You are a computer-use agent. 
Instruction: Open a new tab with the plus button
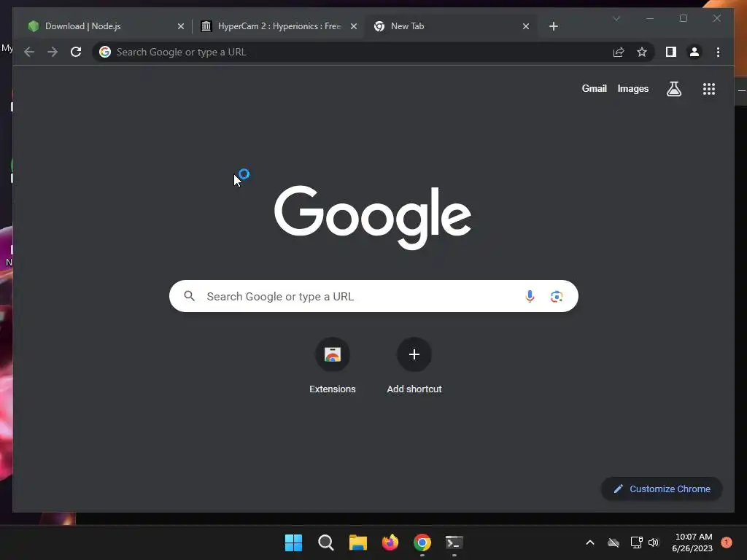pyautogui.click(x=553, y=26)
